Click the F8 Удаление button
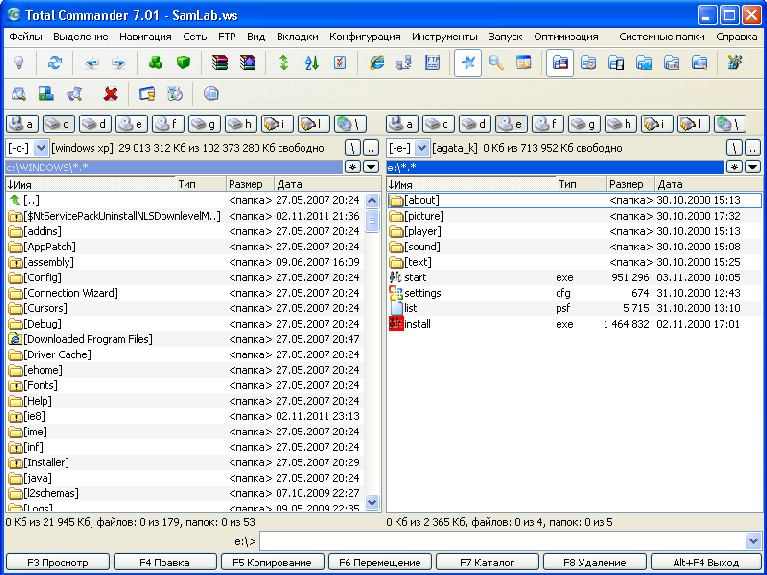This screenshot has height=575, width=767. coord(594,562)
